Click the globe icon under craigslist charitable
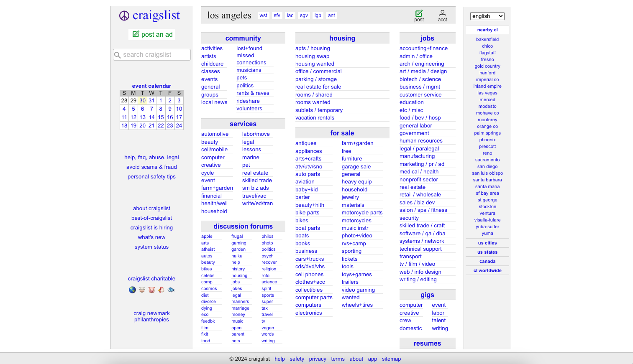 [x=132, y=290]
